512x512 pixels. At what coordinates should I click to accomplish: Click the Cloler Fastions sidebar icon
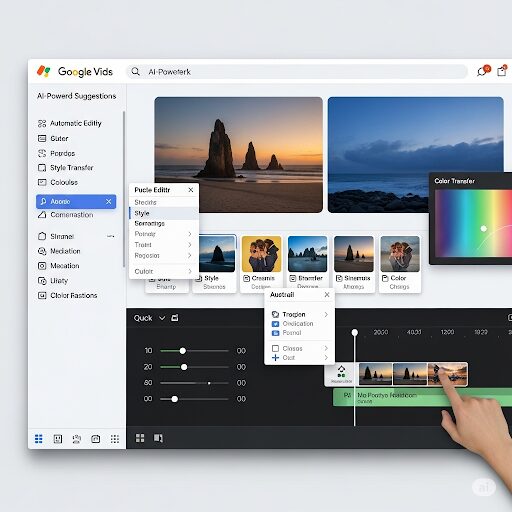(42, 295)
